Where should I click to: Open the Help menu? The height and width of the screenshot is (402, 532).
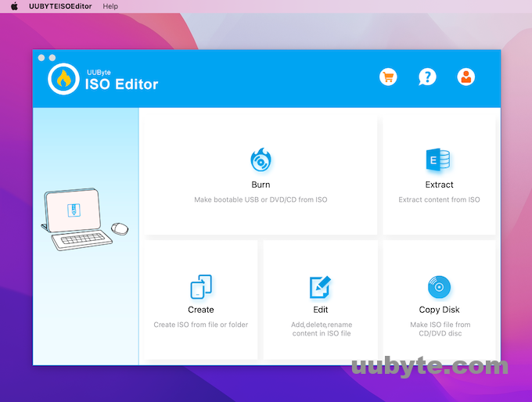110,6
